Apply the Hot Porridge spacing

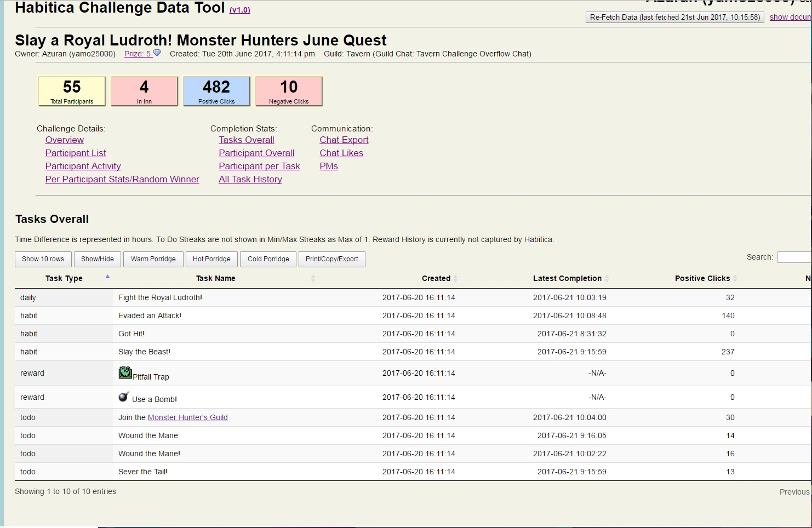pyautogui.click(x=211, y=259)
